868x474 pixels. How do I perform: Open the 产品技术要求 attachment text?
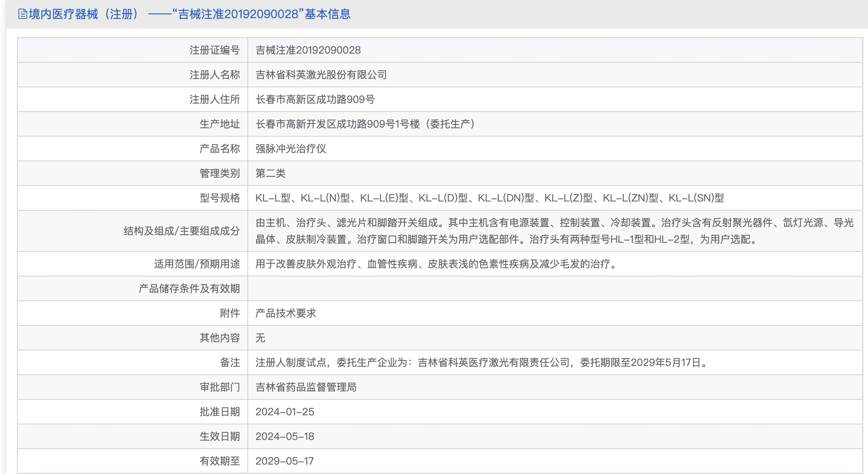point(285,313)
